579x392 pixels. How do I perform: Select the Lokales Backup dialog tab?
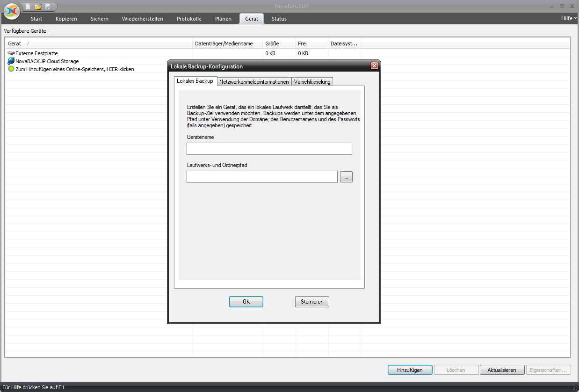pos(195,81)
